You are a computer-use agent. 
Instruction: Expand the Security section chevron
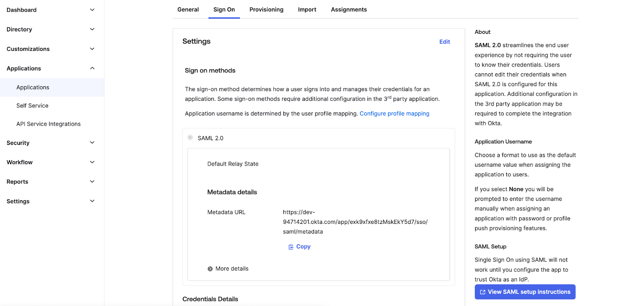click(x=92, y=143)
